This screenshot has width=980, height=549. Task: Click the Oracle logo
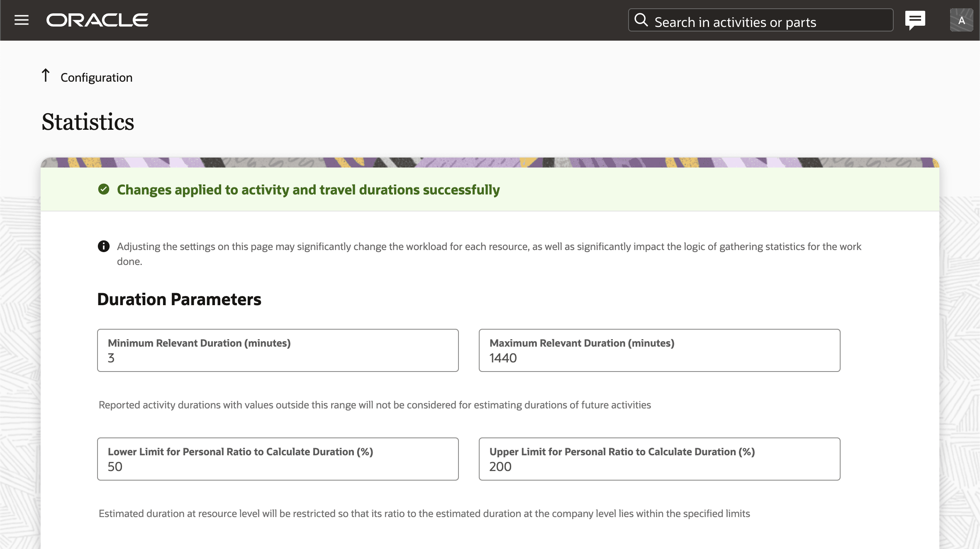point(97,20)
